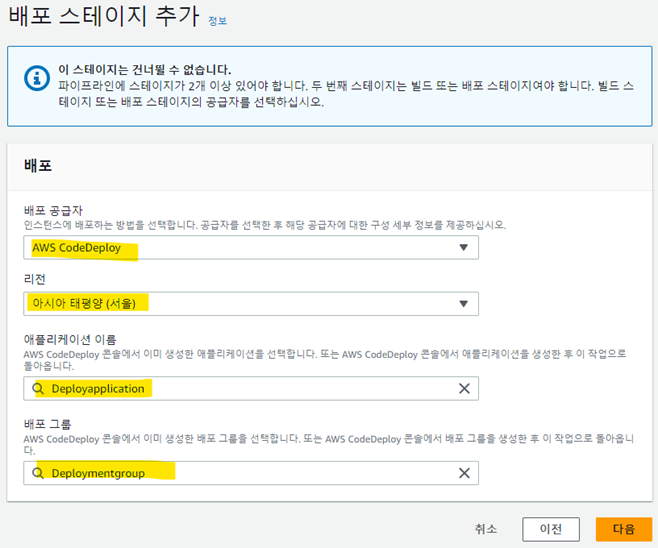Click the 배포 공급자 label
The width and height of the screenshot is (658, 548).
click(53, 210)
